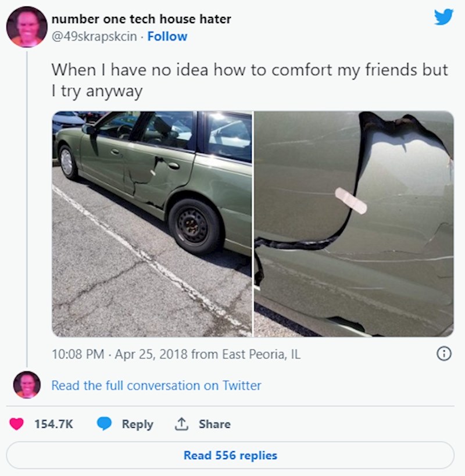
Task: Open 'Read the full conversation on Twitter'
Action: [x=156, y=385]
